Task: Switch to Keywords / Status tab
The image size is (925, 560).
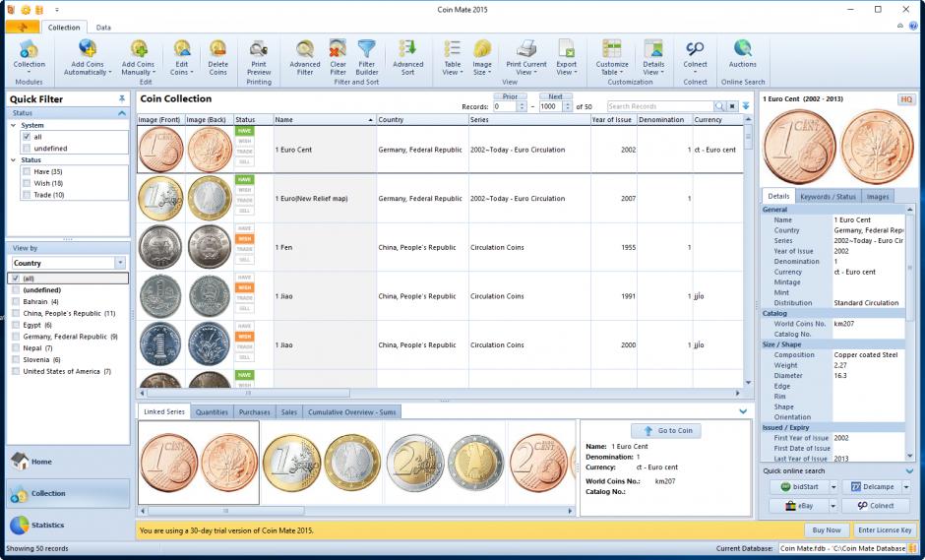Action: point(829,197)
